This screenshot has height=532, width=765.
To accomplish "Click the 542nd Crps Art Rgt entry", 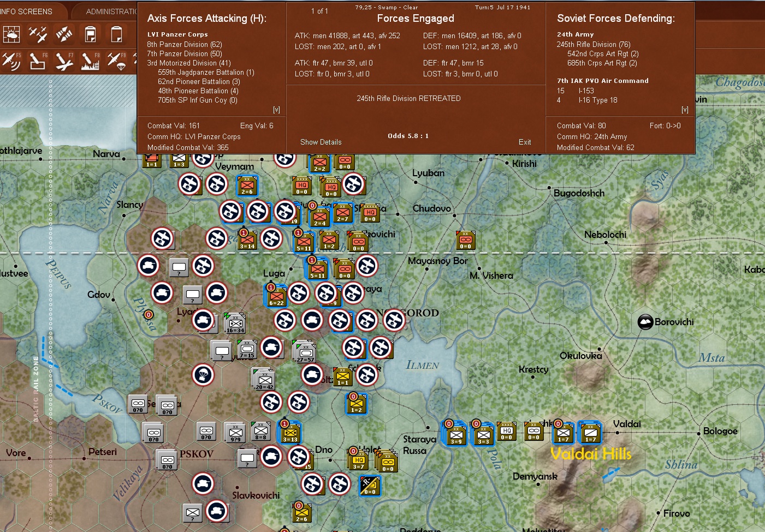I will [x=603, y=54].
